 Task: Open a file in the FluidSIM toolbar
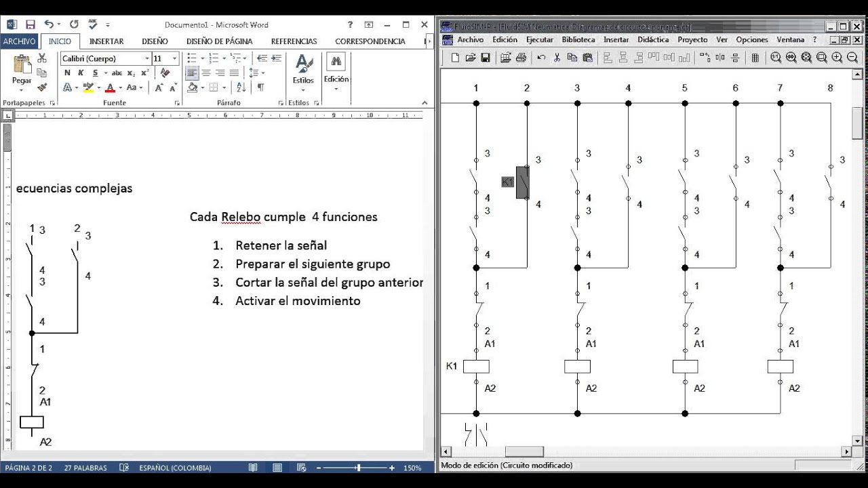point(470,58)
